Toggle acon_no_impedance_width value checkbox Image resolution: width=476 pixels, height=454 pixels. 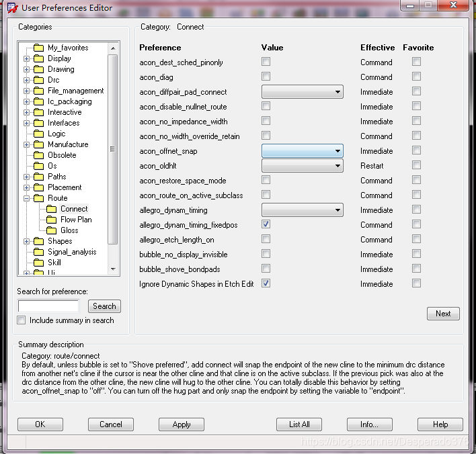[266, 121]
